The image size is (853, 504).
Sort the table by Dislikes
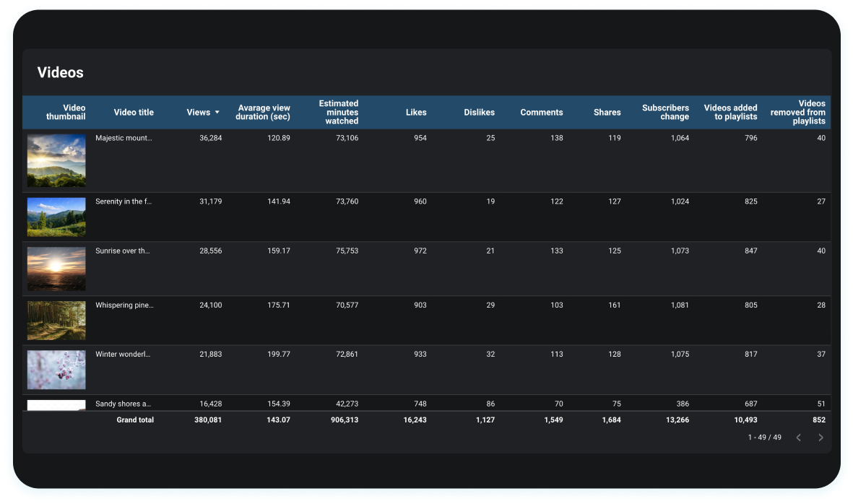tap(480, 112)
